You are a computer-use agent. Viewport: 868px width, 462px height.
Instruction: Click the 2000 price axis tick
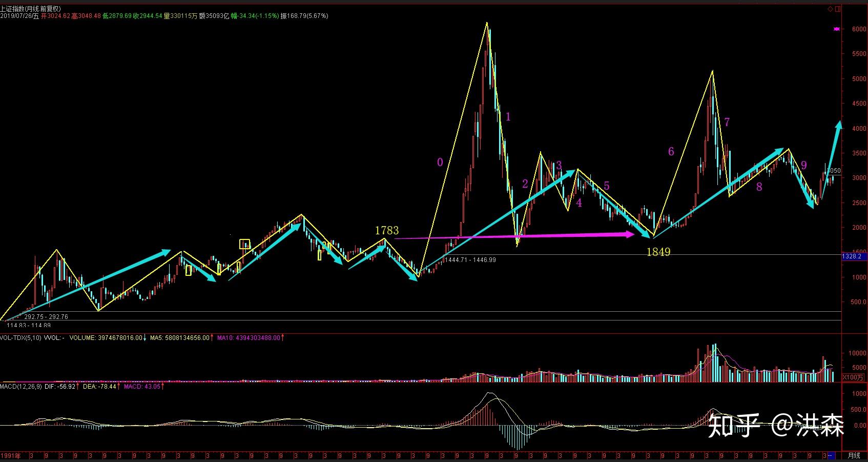point(859,228)
